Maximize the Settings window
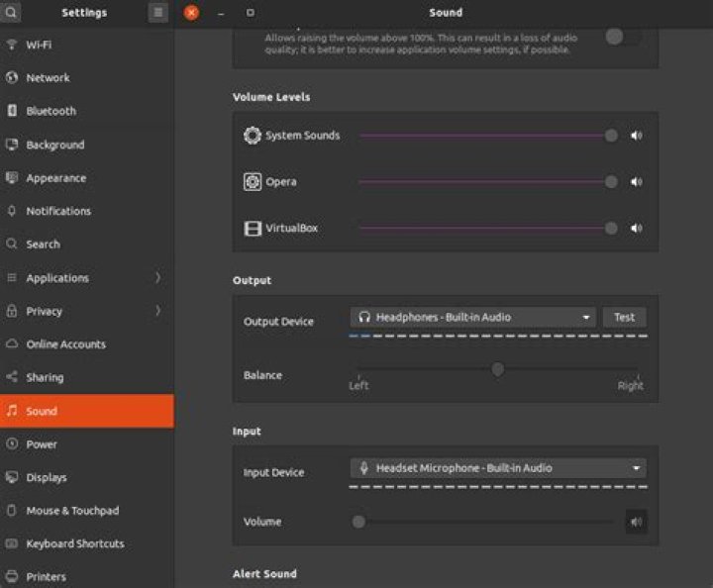This screenshot has height=588, width=713. pos(251,13)
